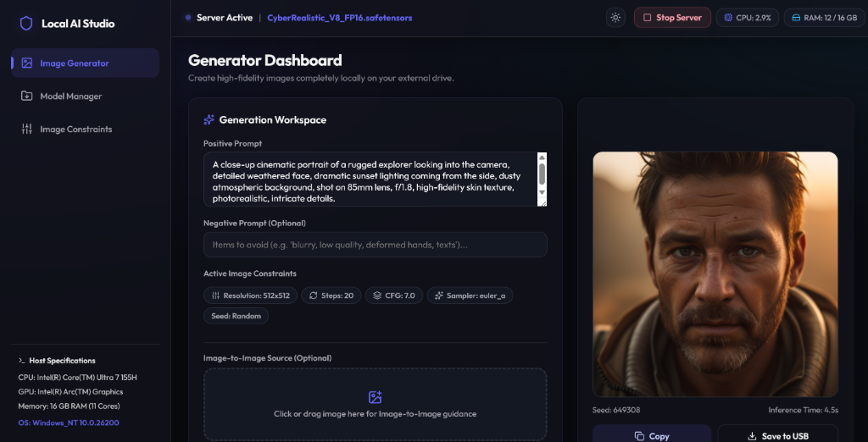Screen dimensions: 868x442
Task: Click the Positive Prompt scrollbar down arrow
Action: 542,192
